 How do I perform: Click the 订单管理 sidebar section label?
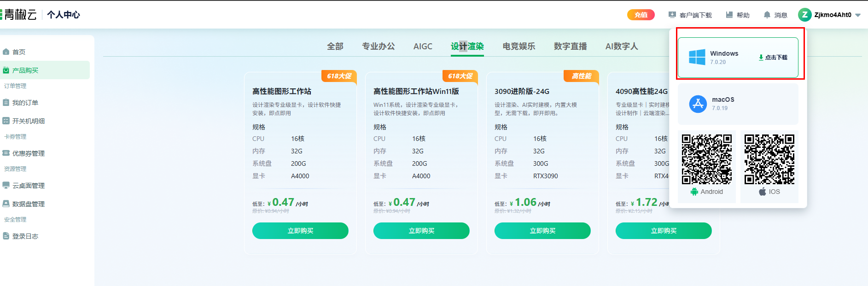tap(15, 86)
